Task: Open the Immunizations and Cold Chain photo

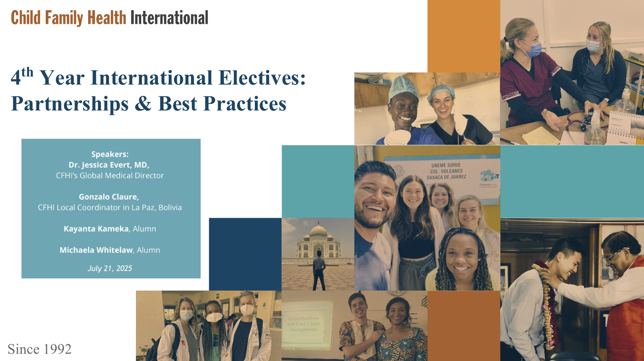Action: pos(354,326)
